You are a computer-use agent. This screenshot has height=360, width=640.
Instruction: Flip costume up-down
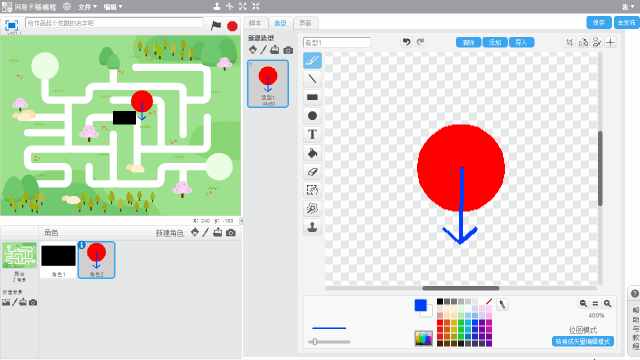[x=597, y=42]
